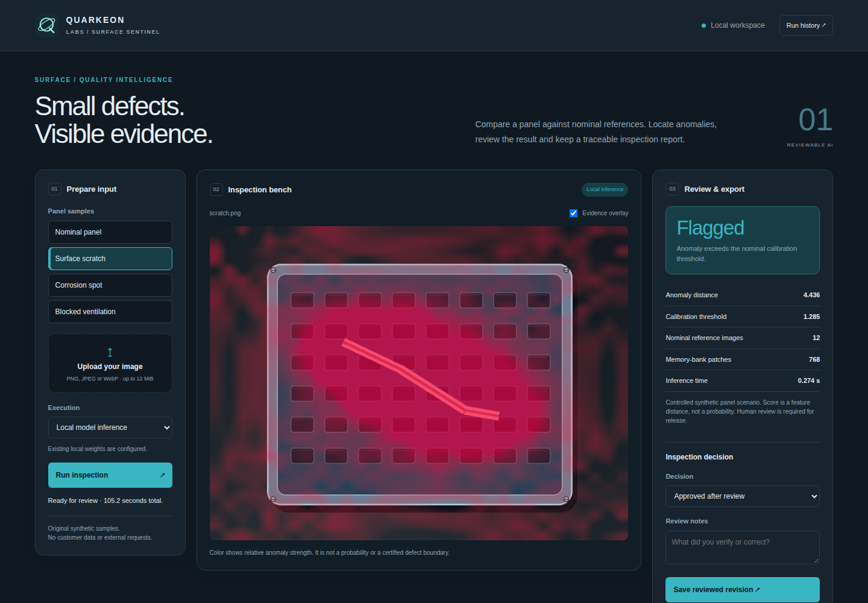The height and width of the screenshot is (603, 868).
Task: Open the Approved after review decision dropdown
Action: (743, 496)
